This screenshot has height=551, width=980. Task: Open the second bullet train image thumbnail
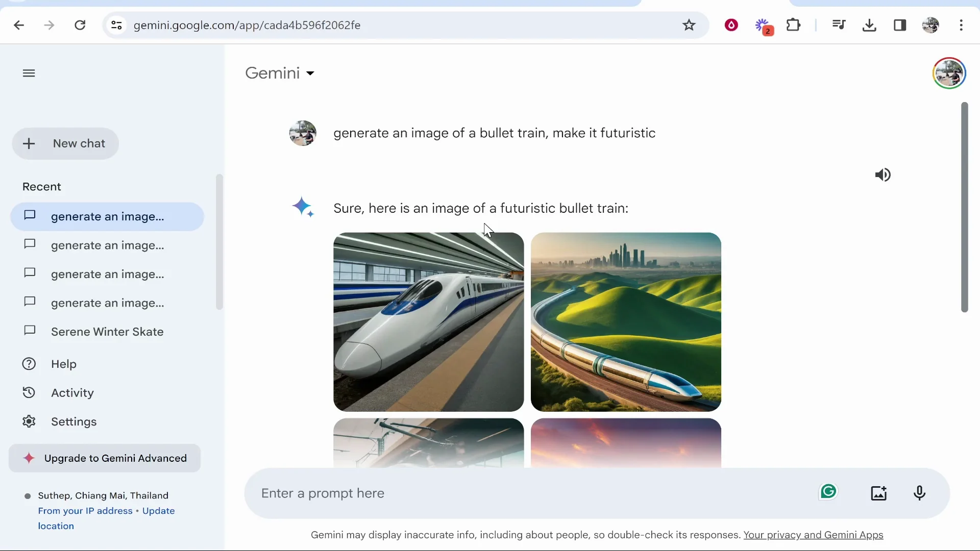click(626, 321)
